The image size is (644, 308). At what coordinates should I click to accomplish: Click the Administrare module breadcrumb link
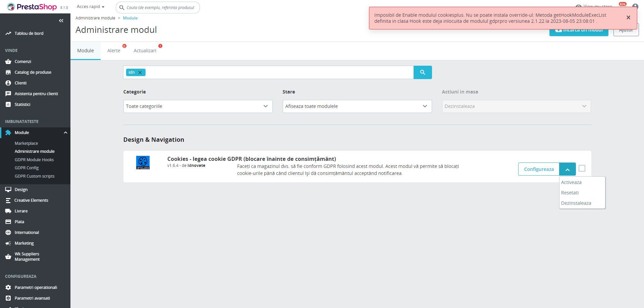pyautogui.click(x=95, y=18)
